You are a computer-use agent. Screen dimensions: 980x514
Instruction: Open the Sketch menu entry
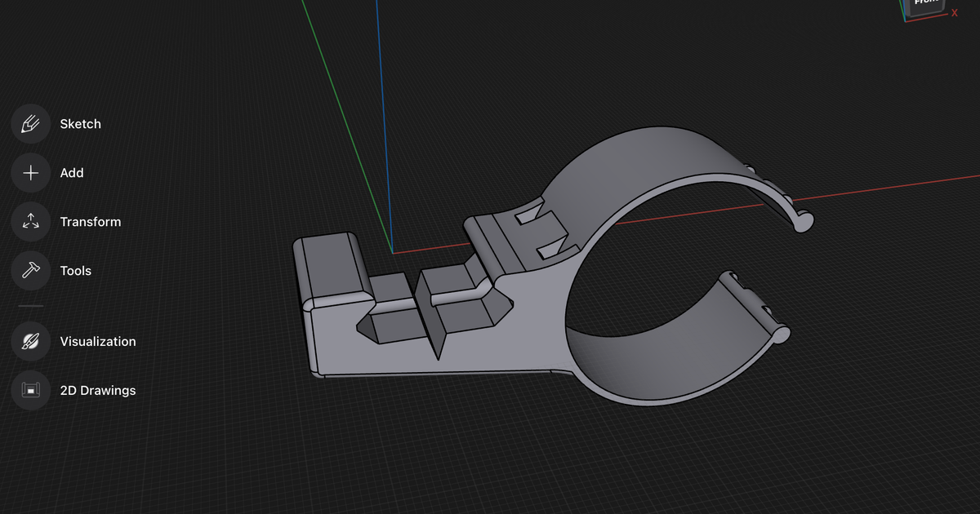tap(80, 123)
